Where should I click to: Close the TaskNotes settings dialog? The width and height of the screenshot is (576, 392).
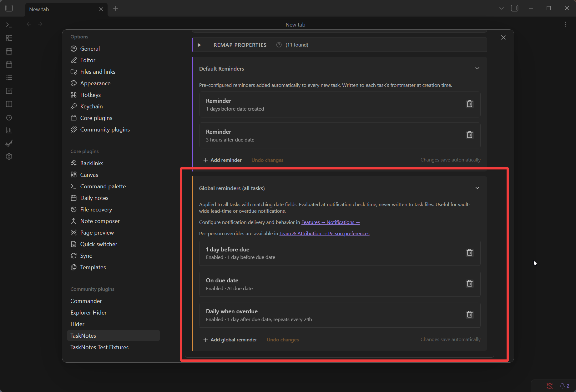[503, 37]
